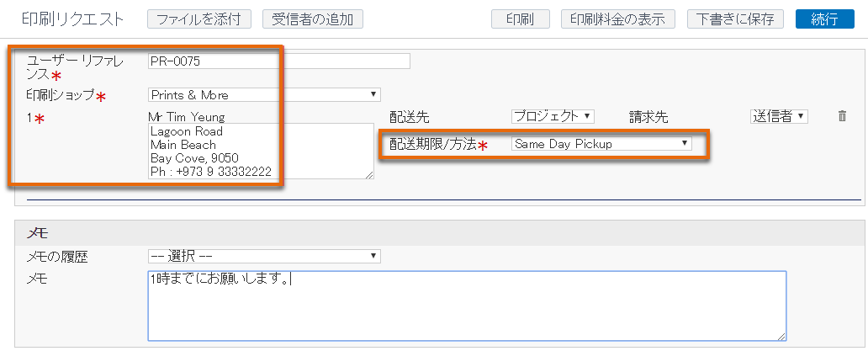This screenshot has height=351, width=868.
Task: Click the ファイルを添付 button
Action: pos(199,19)
